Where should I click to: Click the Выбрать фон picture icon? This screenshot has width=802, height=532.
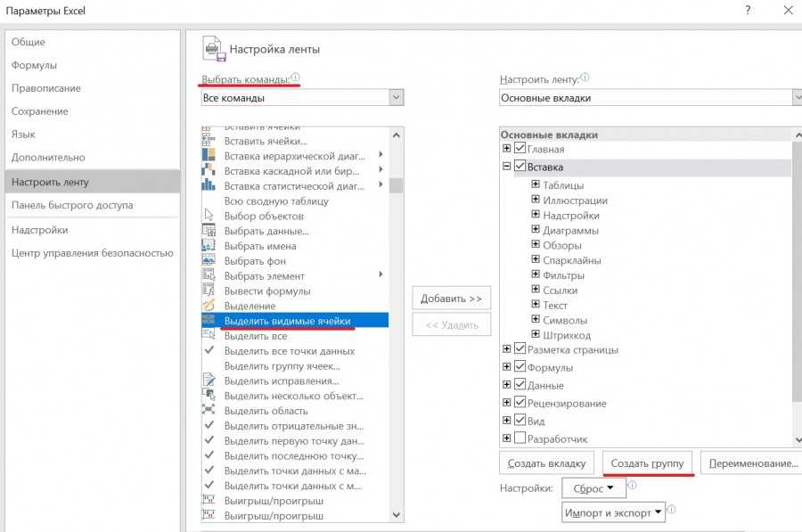pos(208,261)
